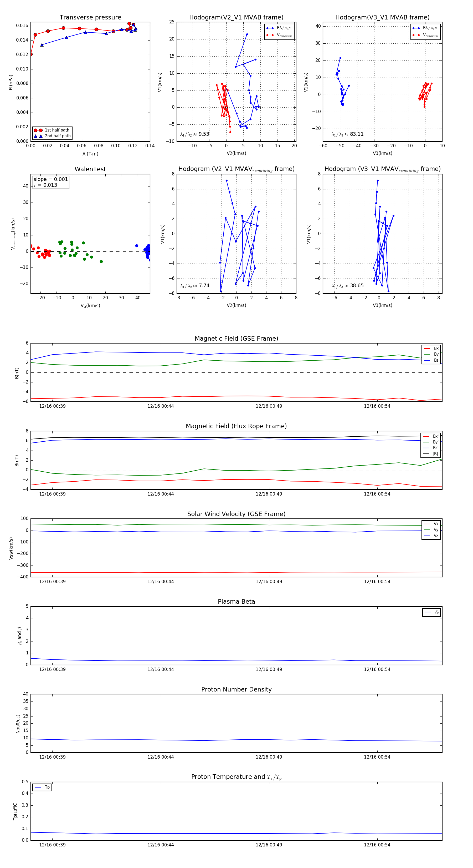Click the 'A (T·m)' x-axis label
The width and height of the screenshot is (473, 868).
coord(90,154)
